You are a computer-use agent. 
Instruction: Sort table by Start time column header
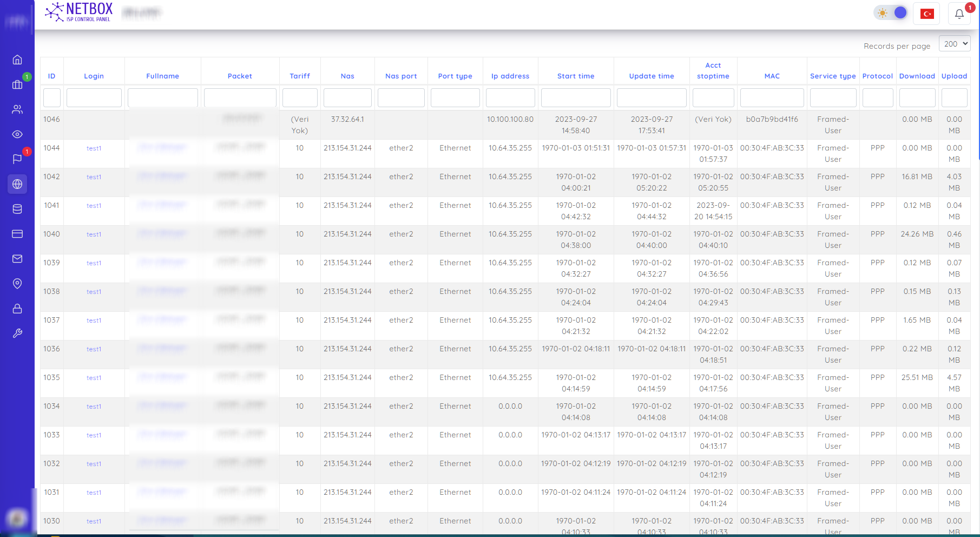coord(575,76)
